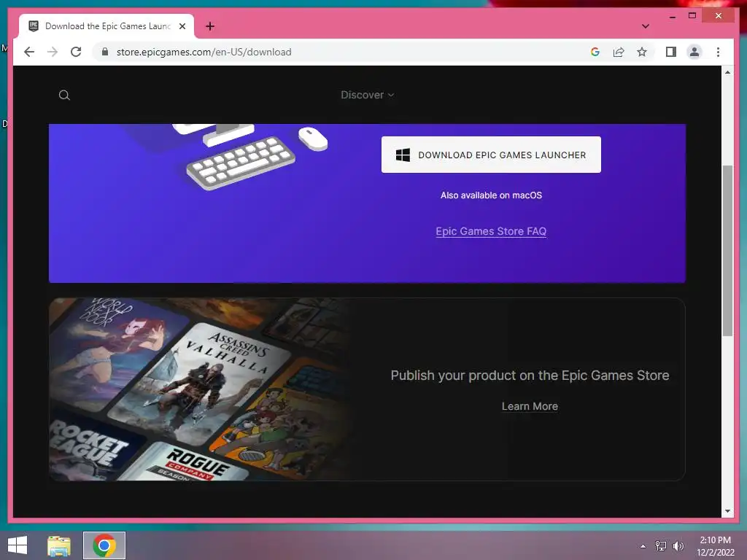Open the taskbar clock and date
747x560 pixels.
pos(716,546)
